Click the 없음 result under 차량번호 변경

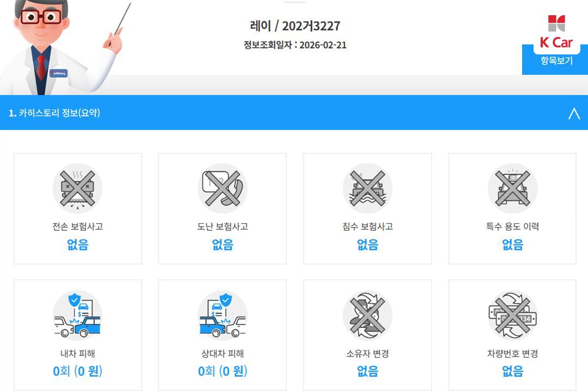pos(513,371)
